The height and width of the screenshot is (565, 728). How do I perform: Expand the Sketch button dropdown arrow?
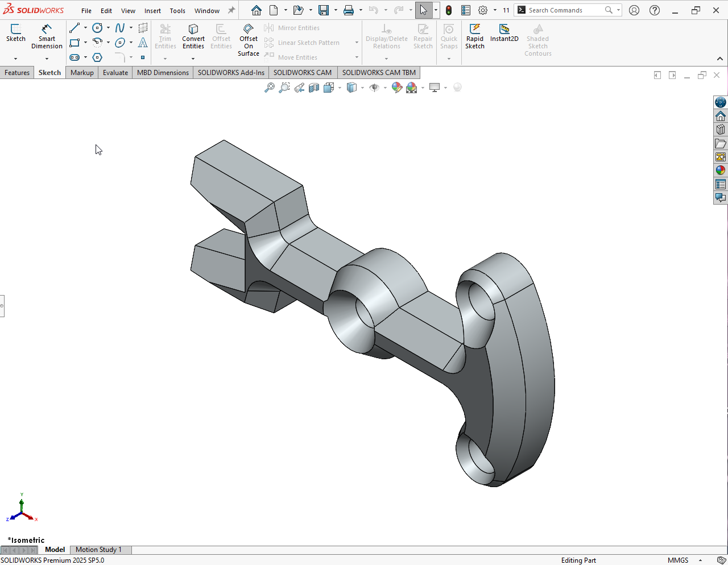(16, 59)
